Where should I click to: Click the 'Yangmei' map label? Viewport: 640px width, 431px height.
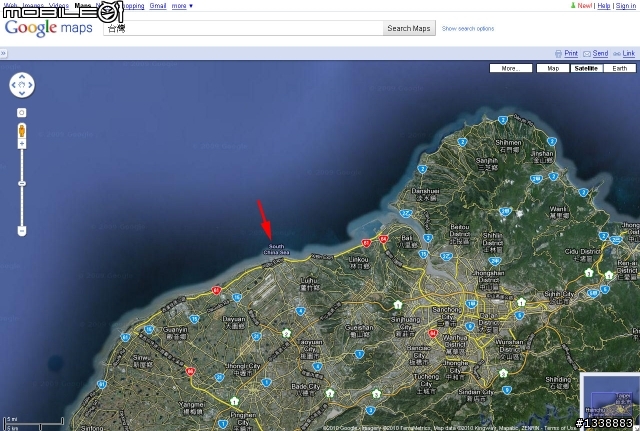point(191,408)
